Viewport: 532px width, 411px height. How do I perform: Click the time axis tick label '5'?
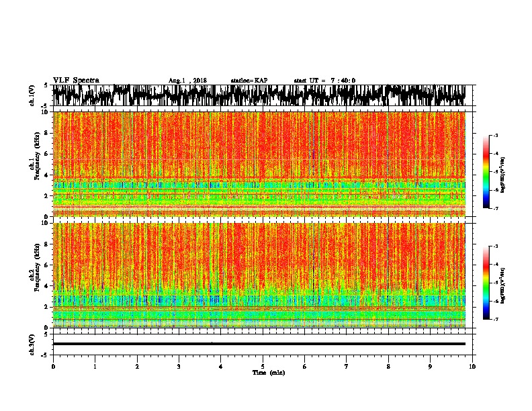[263, 367]
